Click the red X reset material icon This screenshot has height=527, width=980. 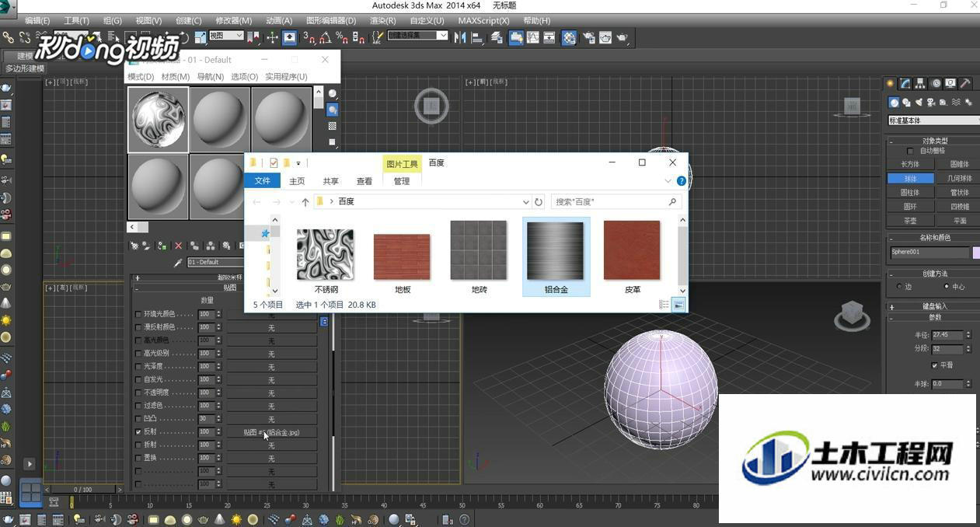[x=178, y=246]
